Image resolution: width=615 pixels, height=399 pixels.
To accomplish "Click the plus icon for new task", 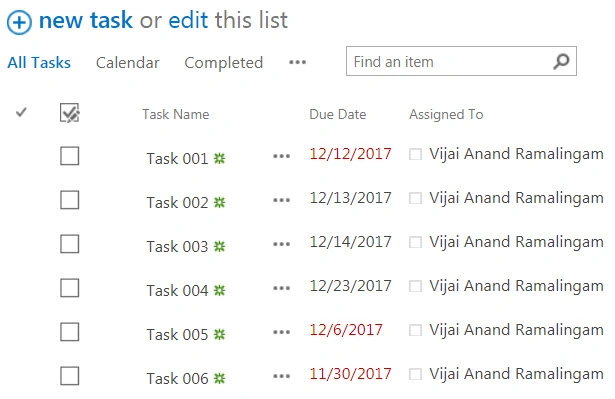I will coord(19,23).
